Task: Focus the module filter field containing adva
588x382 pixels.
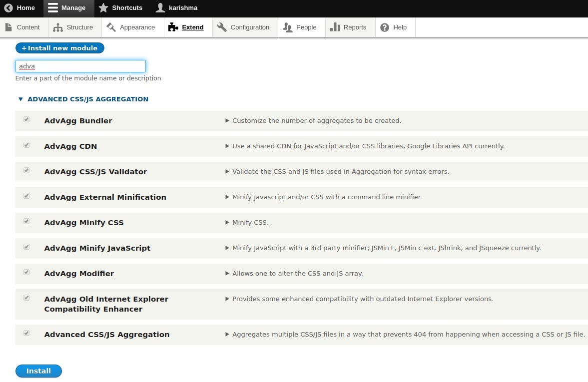Action: (x=80, y=66)
